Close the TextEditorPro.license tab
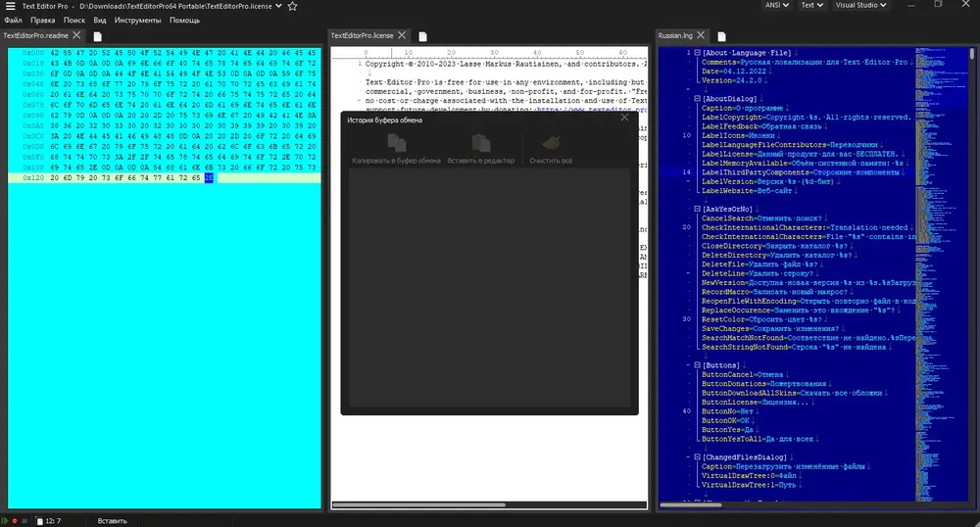980x527 pixels. [x=402, y=35]
